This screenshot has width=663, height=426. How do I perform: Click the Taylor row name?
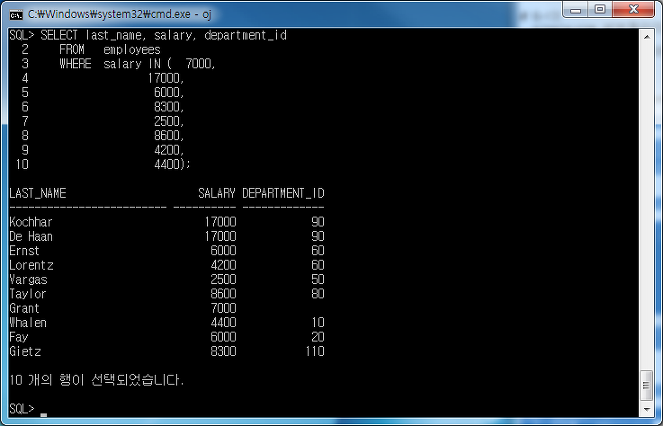coord(28,294)
